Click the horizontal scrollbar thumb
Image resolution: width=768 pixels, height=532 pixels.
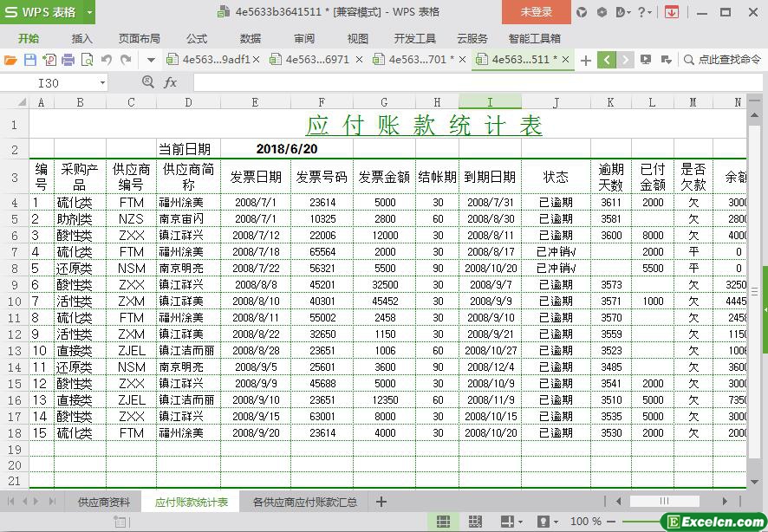click(663, 502)
